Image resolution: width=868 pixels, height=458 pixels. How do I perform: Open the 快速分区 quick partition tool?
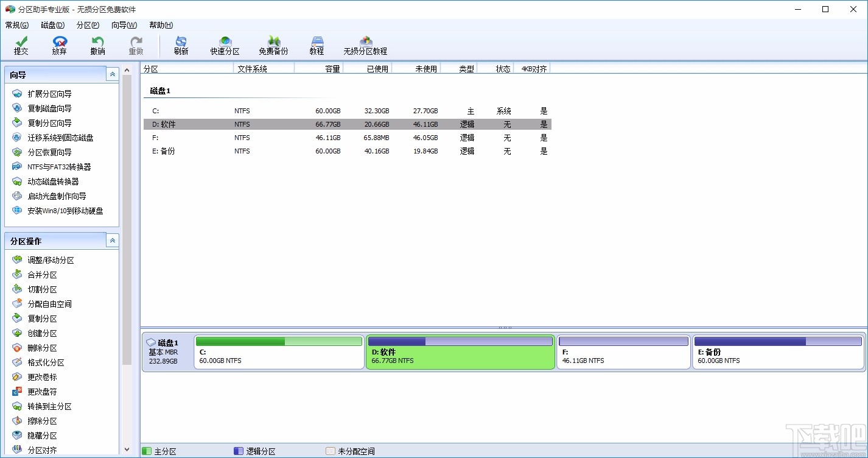225,46
